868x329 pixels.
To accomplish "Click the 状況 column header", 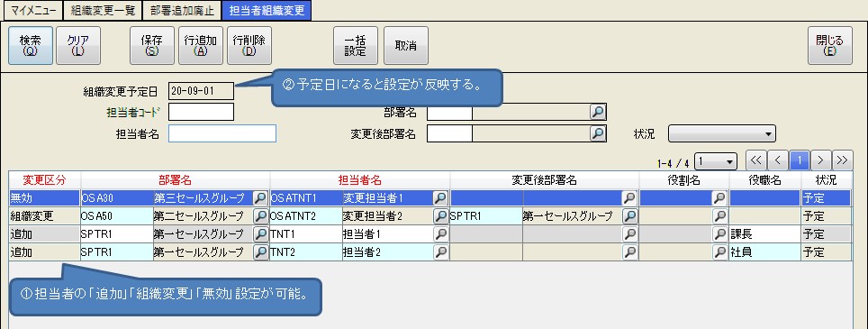I will [x=826, y=180].
